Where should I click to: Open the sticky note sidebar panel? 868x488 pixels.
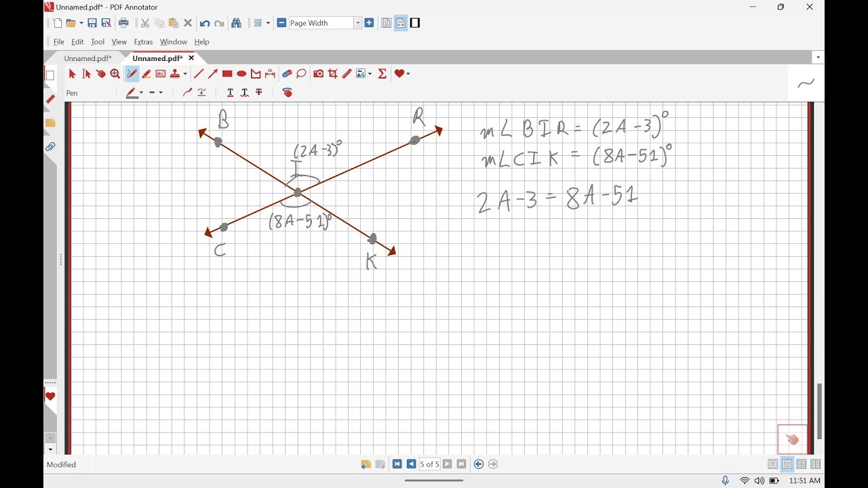(50, 123)
